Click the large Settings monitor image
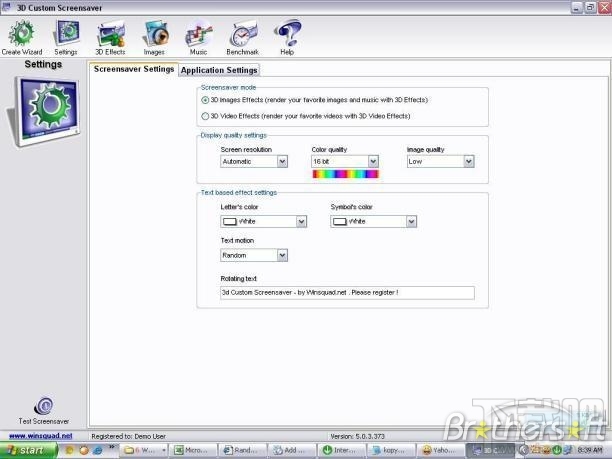612x459 pixels. [x=44, y=111]
